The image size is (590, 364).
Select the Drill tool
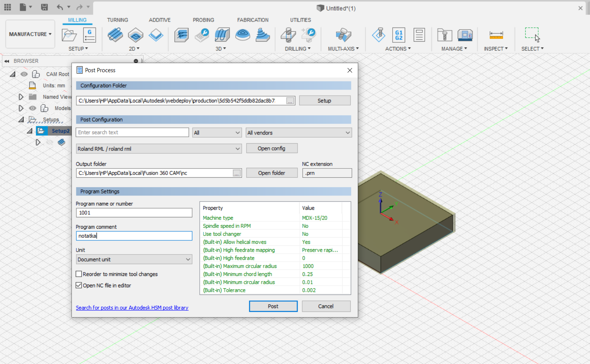click(289, 35)
